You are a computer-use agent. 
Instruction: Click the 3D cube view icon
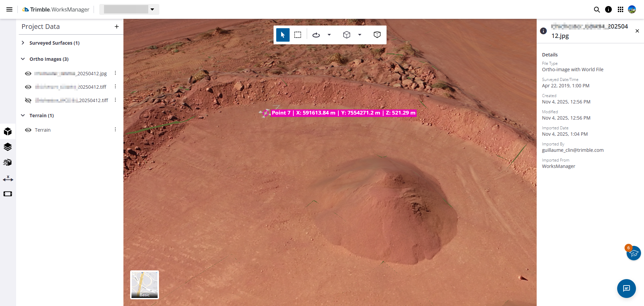[x=346, y=35]
